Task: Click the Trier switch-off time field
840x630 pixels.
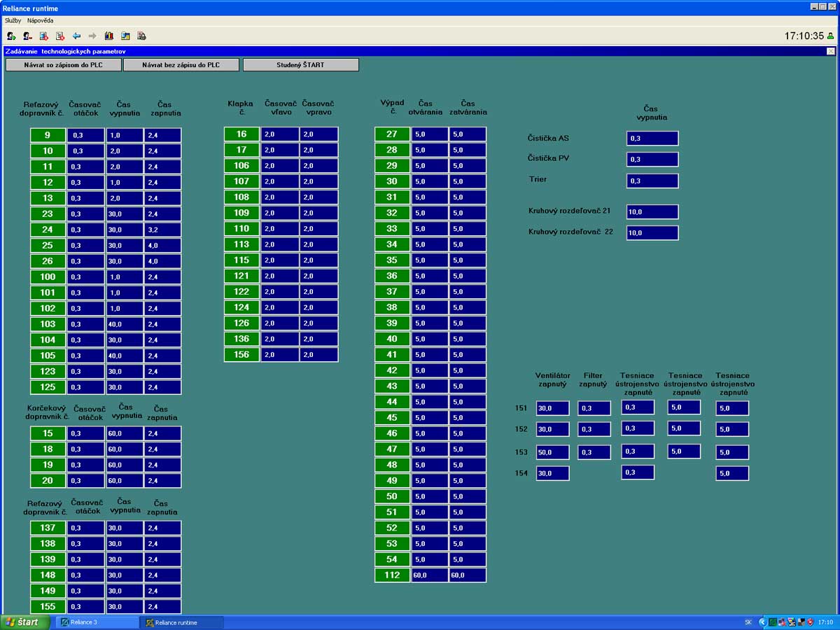Action: point(652,181)
